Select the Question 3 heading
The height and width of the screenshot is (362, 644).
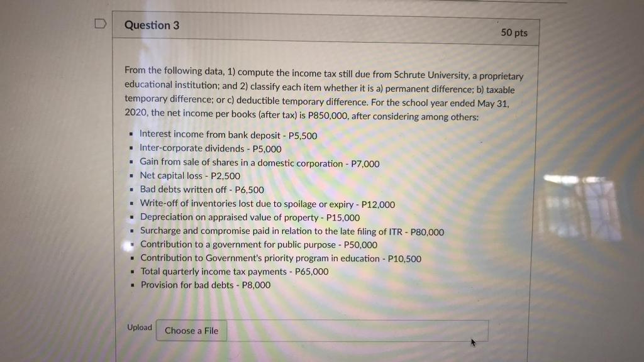pyautogui.click(x=151, y=25)
